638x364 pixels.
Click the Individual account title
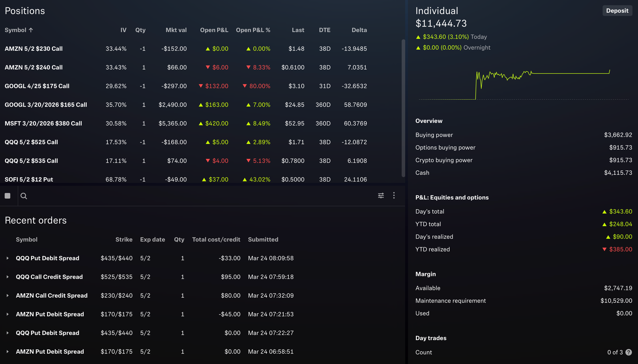tap(437, 11)
